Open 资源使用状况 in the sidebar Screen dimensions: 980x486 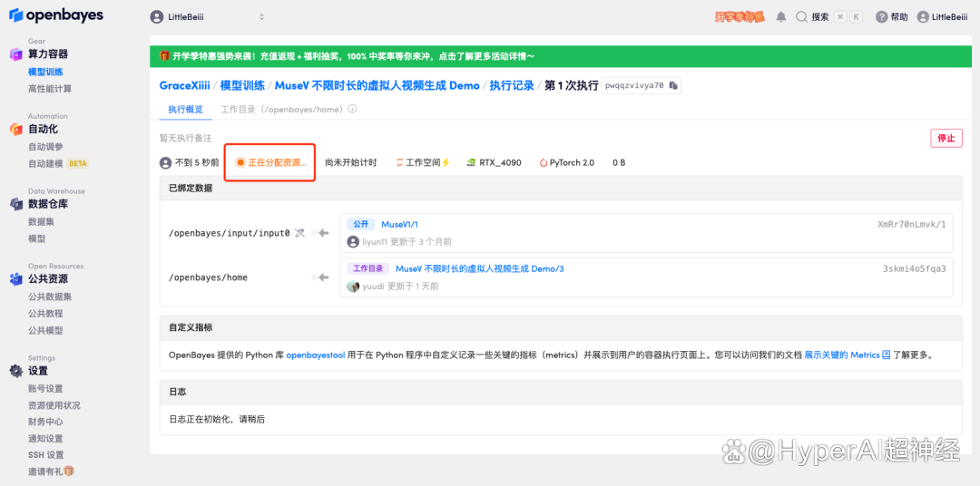point(54,405)
